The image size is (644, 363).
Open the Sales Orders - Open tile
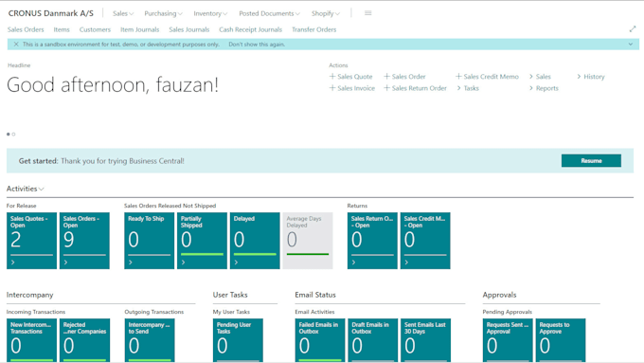coord(84,241)
